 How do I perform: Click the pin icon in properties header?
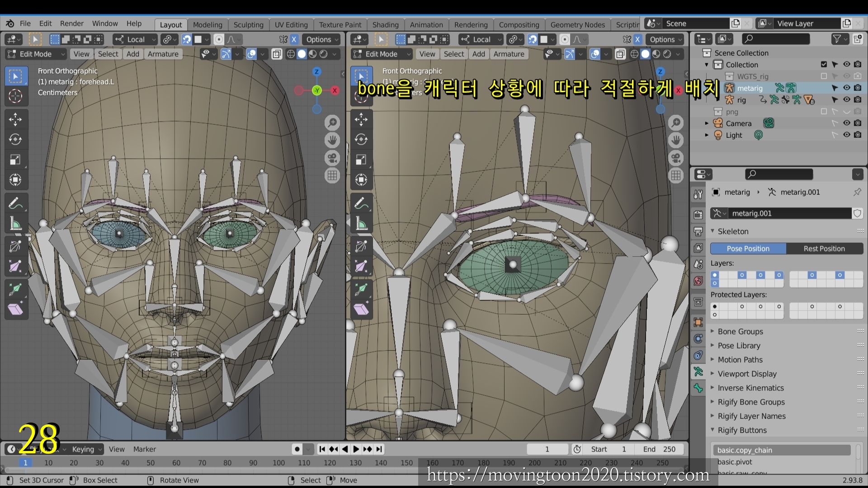coord(857,192)
